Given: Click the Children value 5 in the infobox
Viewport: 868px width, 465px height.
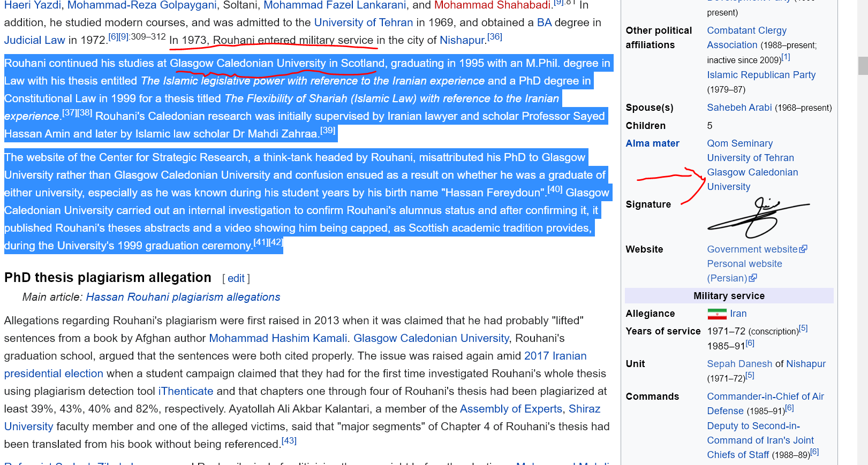Looking at the screenshot, I should coord(710,126).
